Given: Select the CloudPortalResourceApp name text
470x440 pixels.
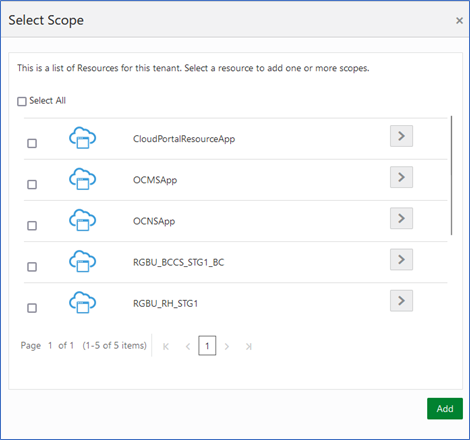Looking at the screenshot, I should coord(184,139).
